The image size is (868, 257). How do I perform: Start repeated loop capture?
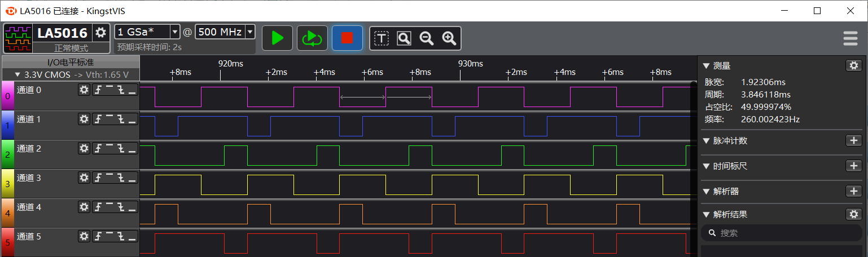click(312, 38)
